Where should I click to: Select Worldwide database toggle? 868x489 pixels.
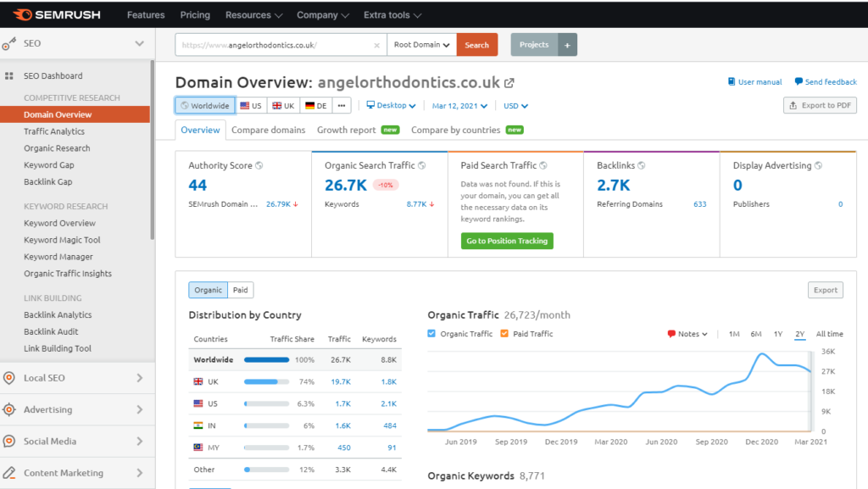pos(205,106)
